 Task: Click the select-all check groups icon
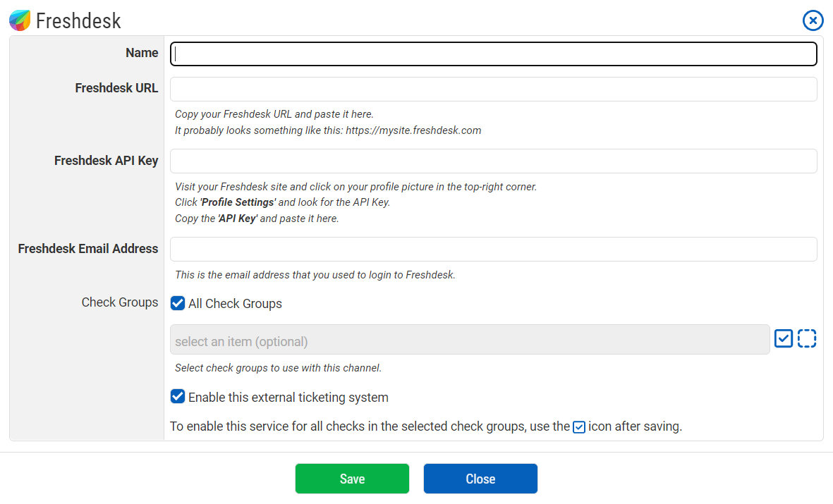pyautogui.click(x=783, y=339)
